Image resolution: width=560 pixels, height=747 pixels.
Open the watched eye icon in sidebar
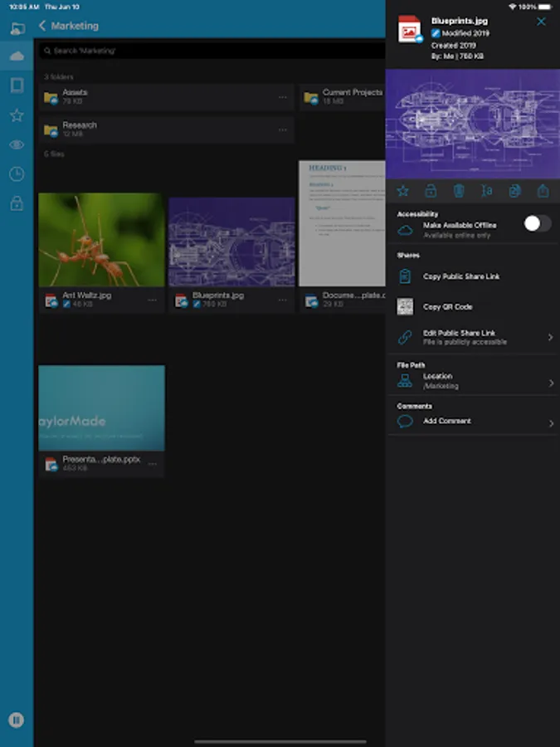pos(17,144)
